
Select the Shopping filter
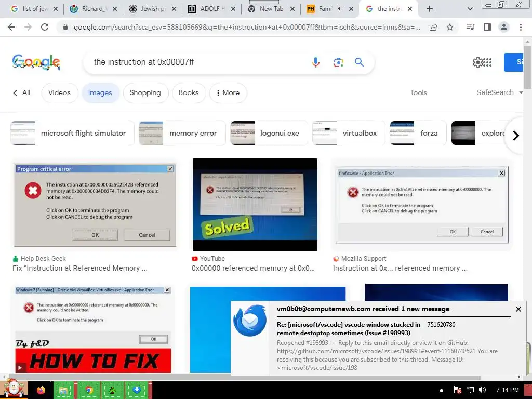[x=145, y=92]
